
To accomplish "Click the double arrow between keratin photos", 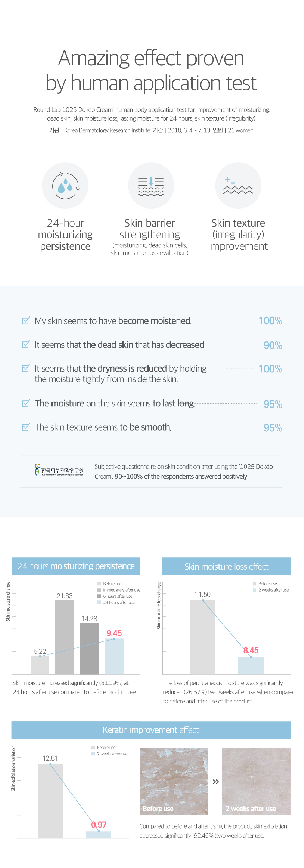I will point(216,782).
